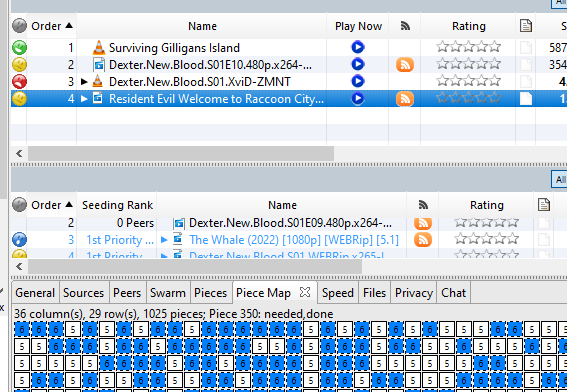Switch to the Chat tab
567x392 pixels.
click(x=453, y=293)
